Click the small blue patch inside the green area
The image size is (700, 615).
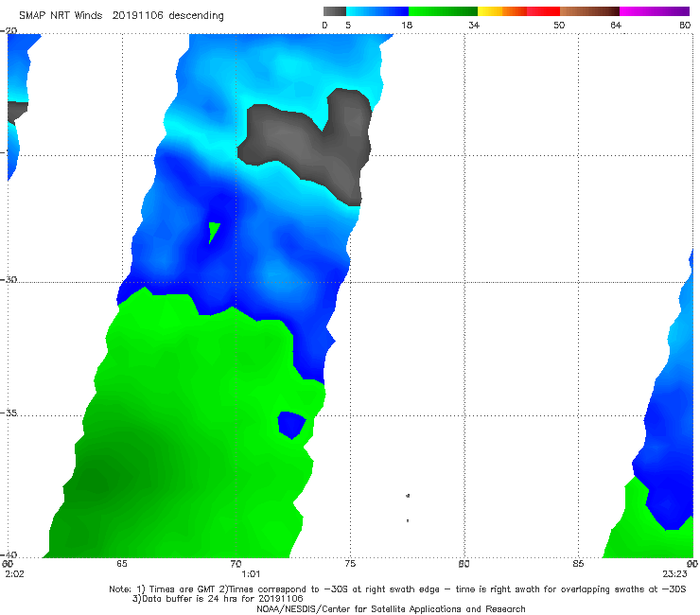pos(291,425)
